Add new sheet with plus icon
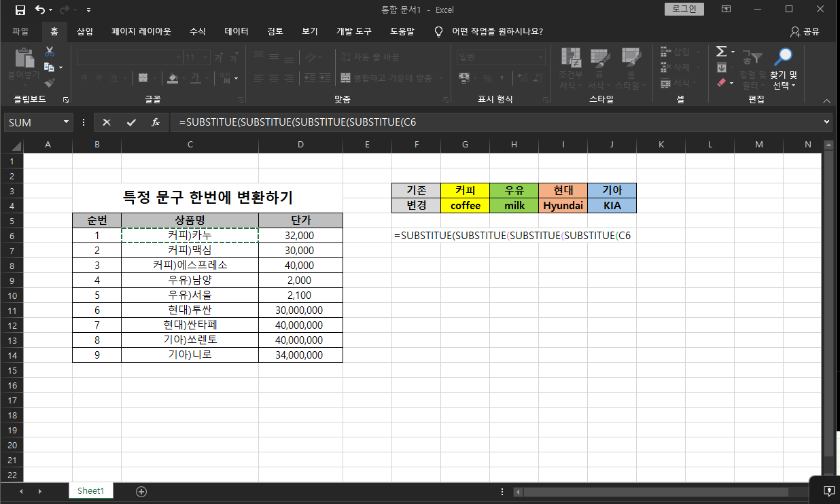840x504 pixels. point(141,491)
